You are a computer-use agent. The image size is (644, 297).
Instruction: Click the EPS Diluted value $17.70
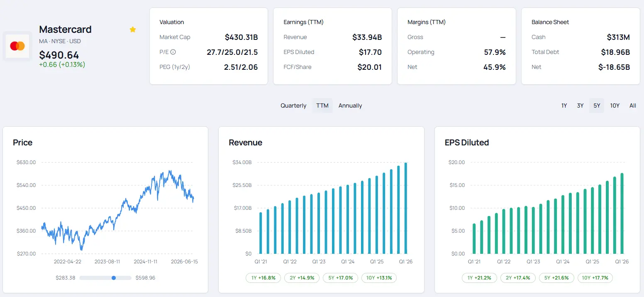370,52
